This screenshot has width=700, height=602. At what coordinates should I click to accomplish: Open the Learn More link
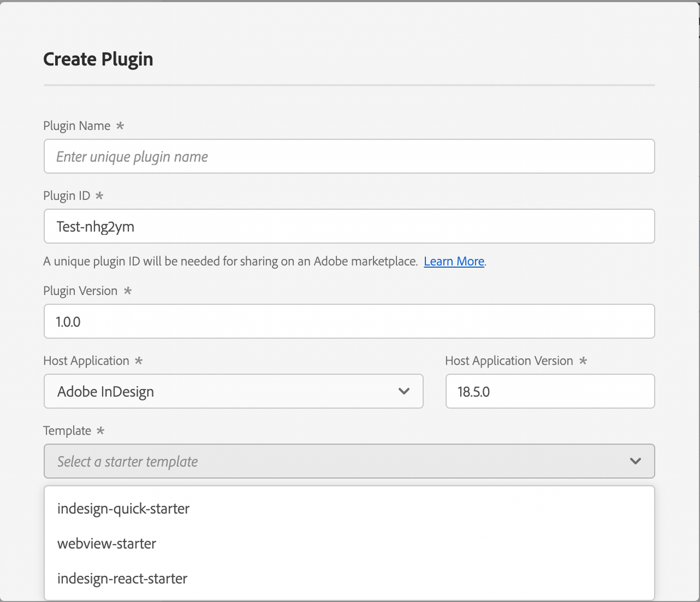[x=454, y=262]
